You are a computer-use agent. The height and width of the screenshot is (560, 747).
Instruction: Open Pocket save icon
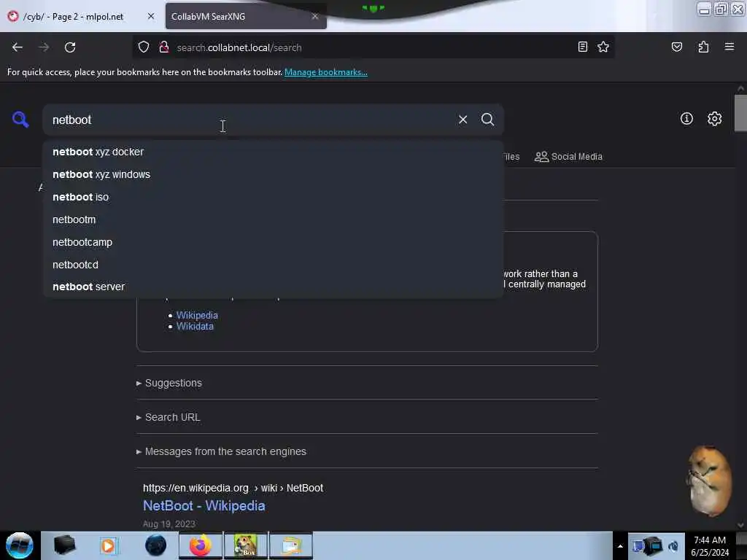pyautogui.click(x=676, y=47)
